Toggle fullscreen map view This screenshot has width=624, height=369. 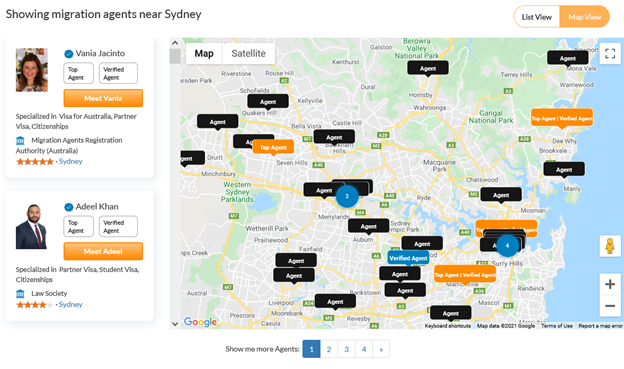click(x=610, y=53)
